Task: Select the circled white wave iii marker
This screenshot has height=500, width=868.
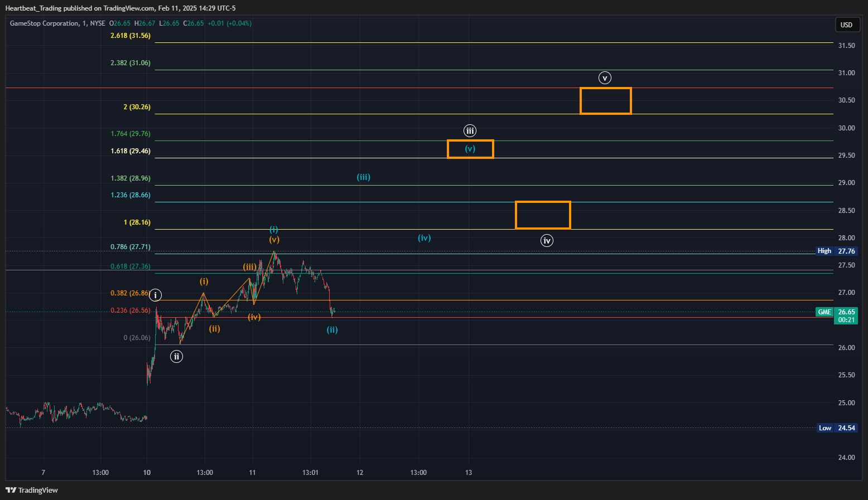Action: [470, 131]
